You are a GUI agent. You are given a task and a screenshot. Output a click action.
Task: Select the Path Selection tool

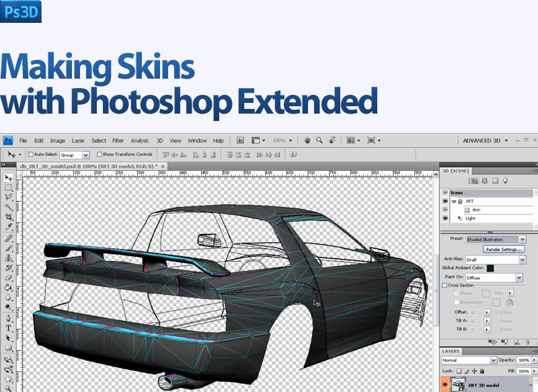pos(9,338)
